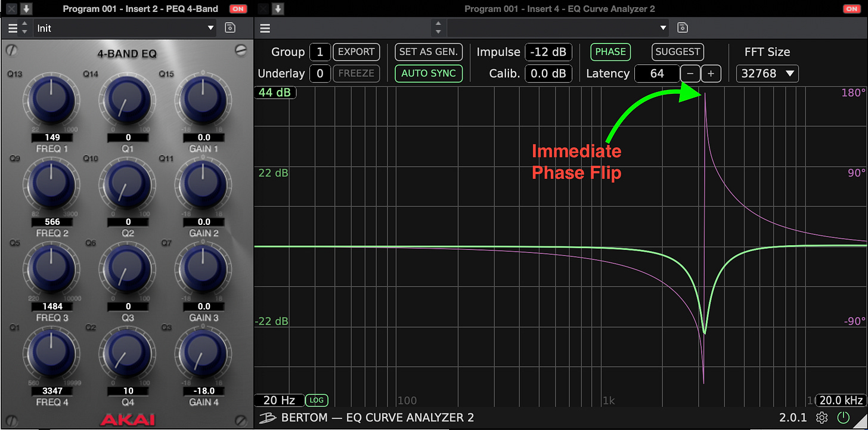Open Bertom analyzer settings gear
The height and width of the screenshot is (430, 868).
822,417
